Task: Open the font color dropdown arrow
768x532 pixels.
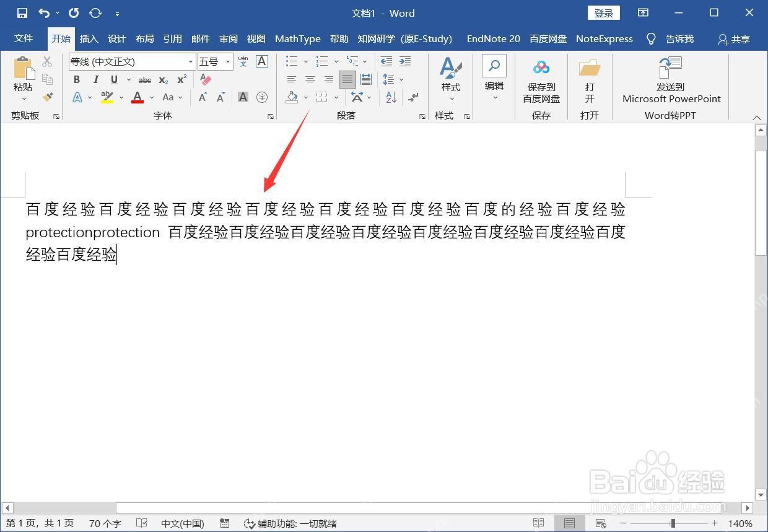Action: (x=152, y=97)
